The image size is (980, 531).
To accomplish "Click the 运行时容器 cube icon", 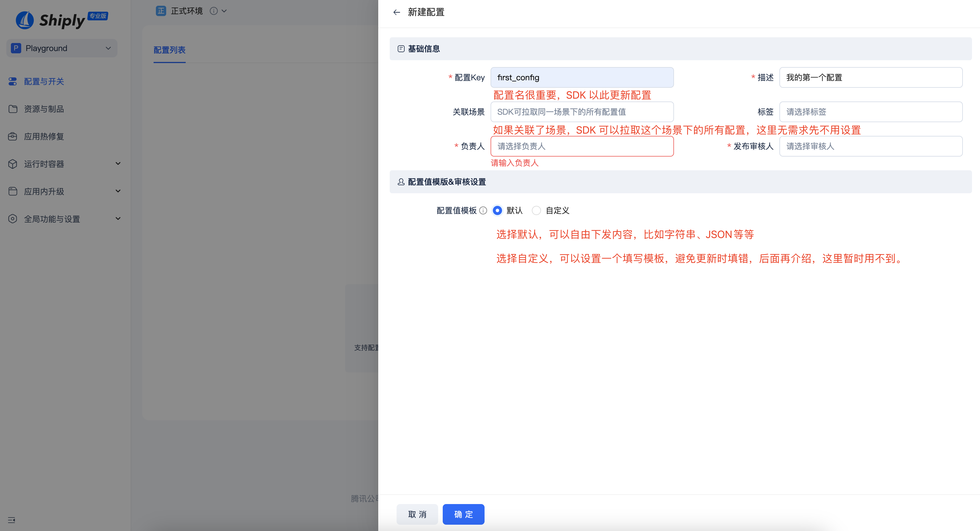I will pyautogui.click(x=13, y=164).
